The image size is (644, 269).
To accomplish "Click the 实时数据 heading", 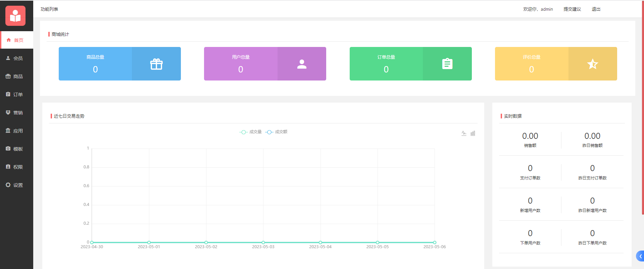I will pyautogui.click(x=513, y=116).
